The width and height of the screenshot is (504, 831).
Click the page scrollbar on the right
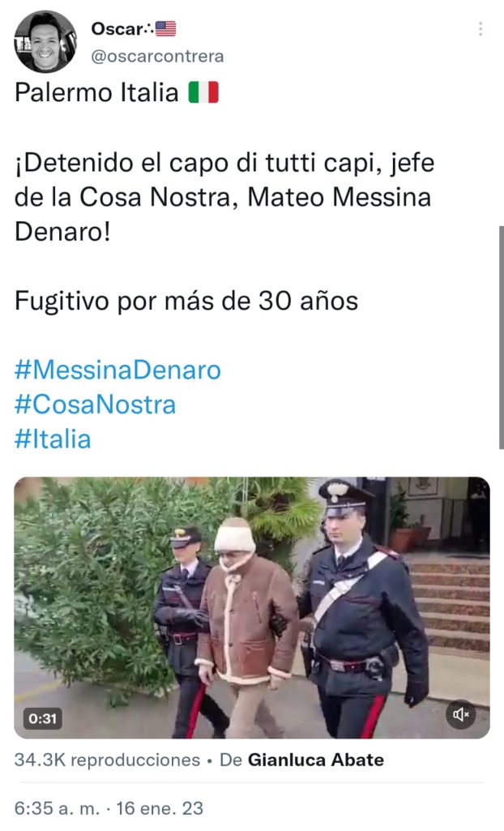pyautogui.click(x=501, y=337)
